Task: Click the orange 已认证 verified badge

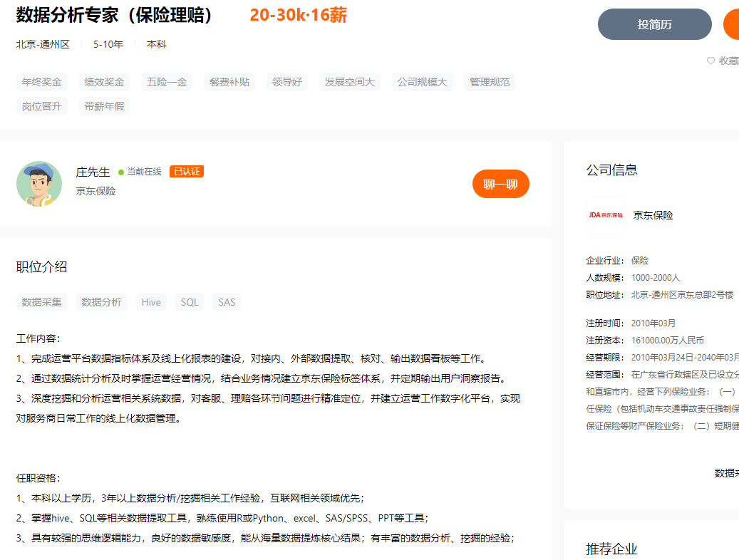Action: coord(187,172)
